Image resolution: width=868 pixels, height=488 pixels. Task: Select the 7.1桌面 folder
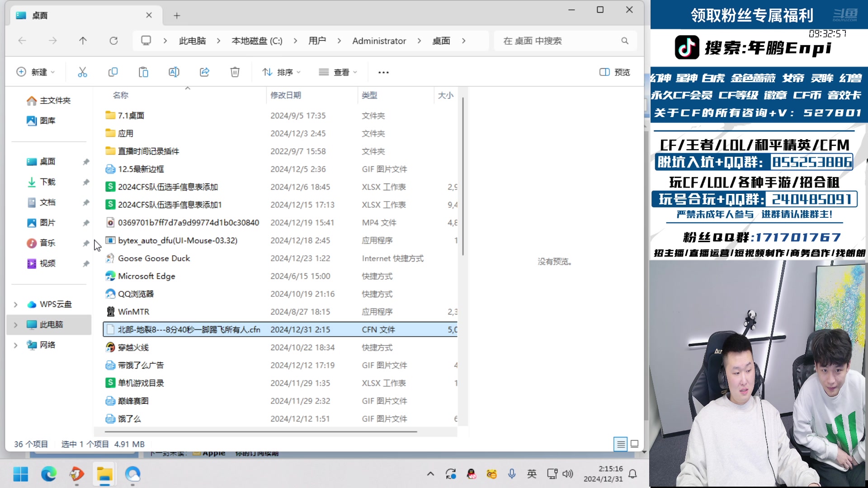click(280, 116)
